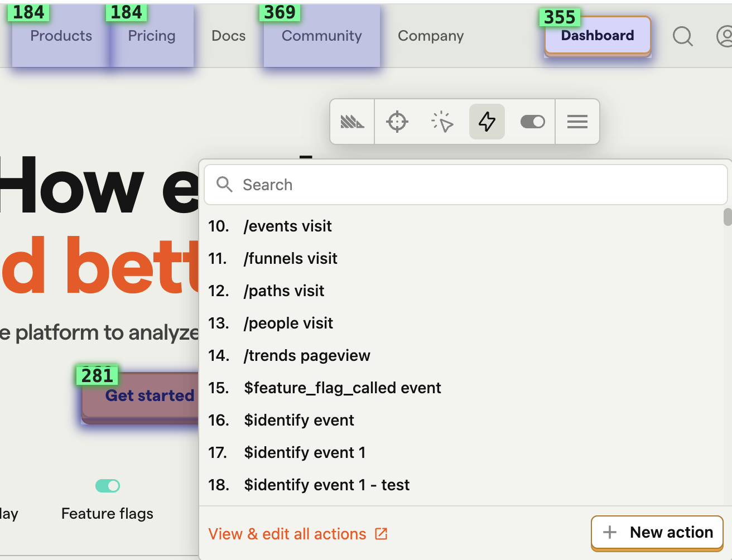Click the search magnifier in the header
Screen dimensions: 732x560
click(682, 36)
